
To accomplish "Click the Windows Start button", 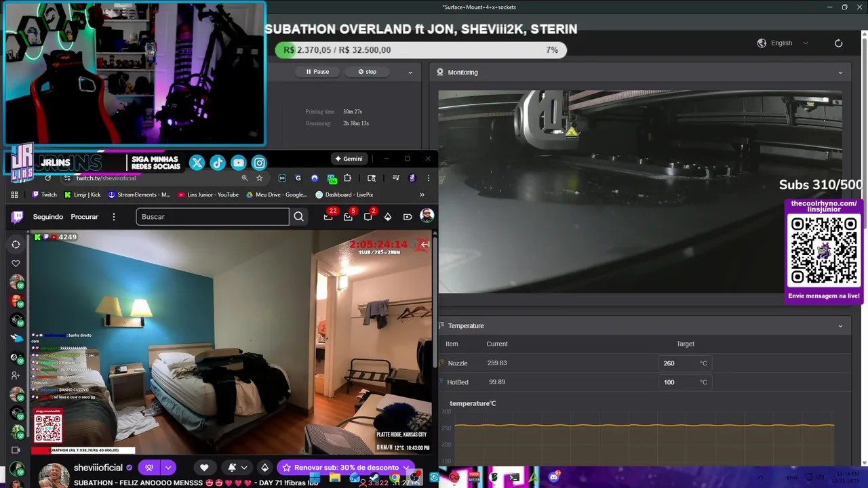I will (315, 478).
